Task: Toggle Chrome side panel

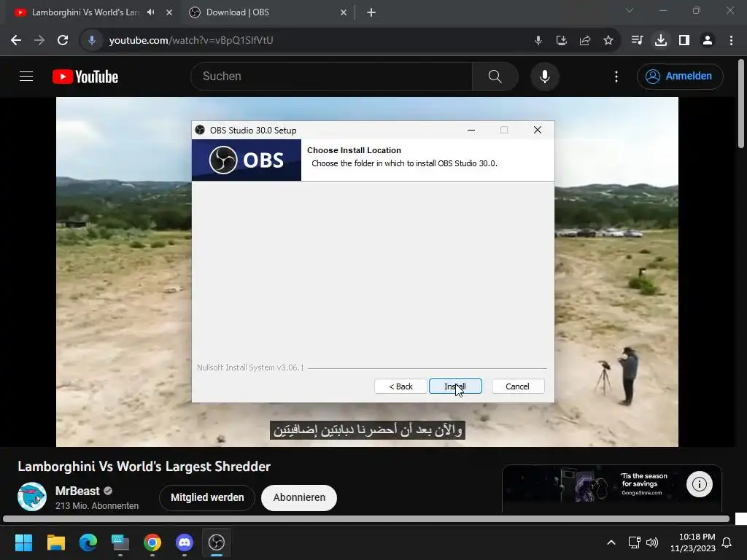Action: tap(684, 41)
